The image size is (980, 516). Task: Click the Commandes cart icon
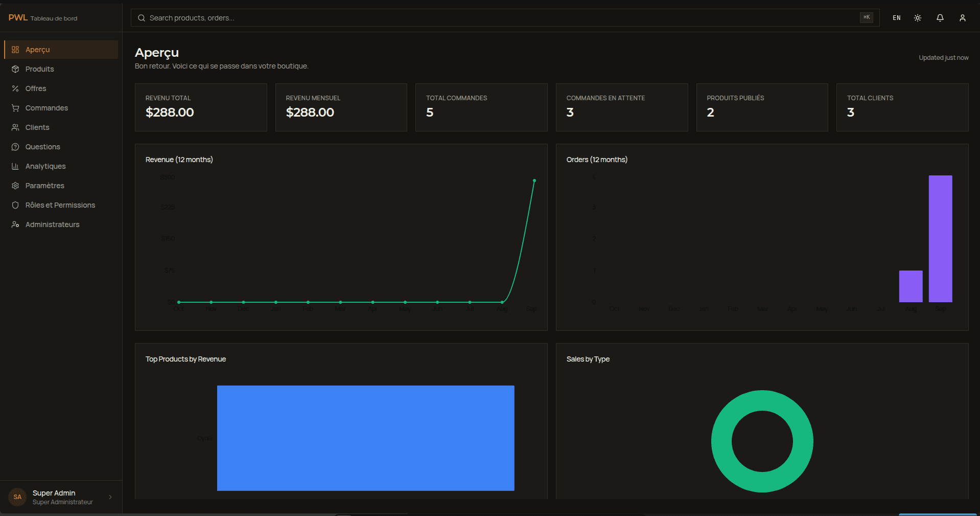[x=15, y=108]
